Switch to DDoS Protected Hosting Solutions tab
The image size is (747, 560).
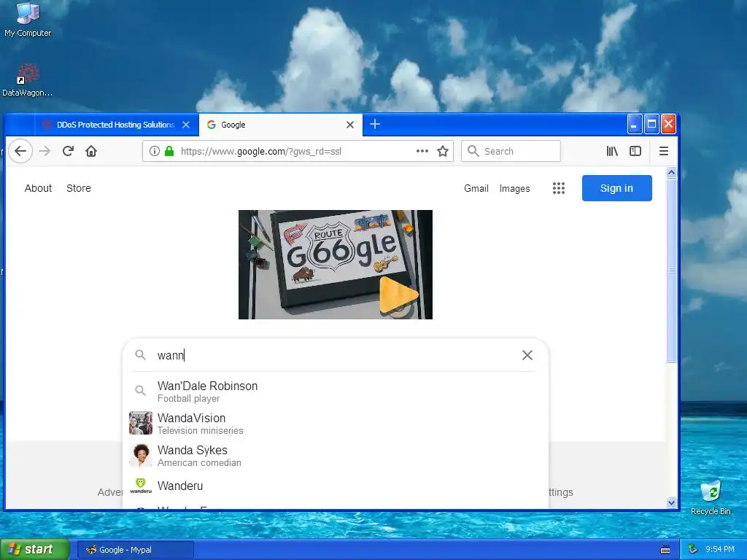(x=116, y=125)
